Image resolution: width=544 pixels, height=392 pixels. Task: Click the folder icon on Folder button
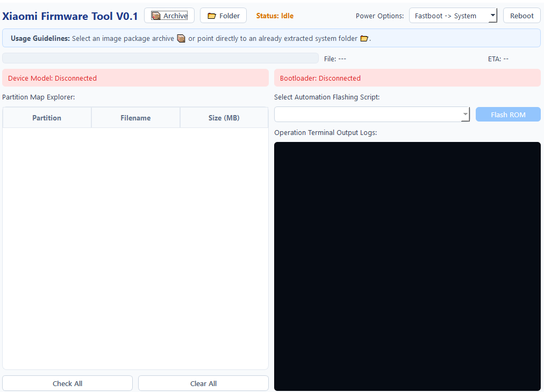point(212,16)
